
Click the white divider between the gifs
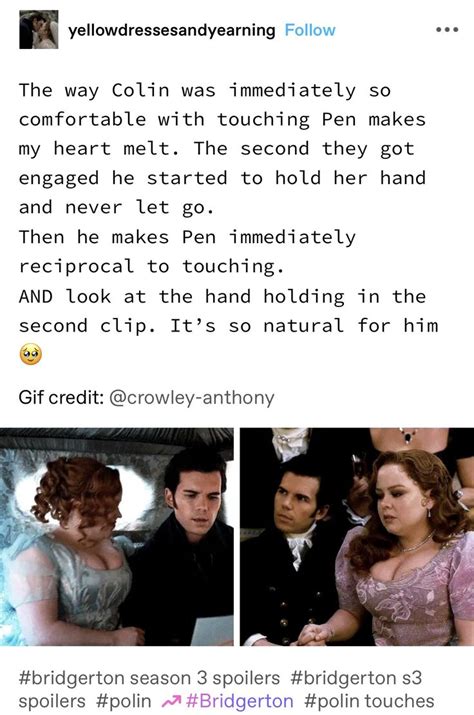point(237,537)
